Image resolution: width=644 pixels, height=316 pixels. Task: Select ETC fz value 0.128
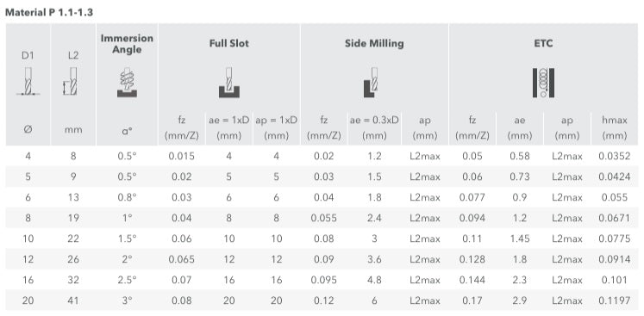pyautogui.click(x=472, y=259)
